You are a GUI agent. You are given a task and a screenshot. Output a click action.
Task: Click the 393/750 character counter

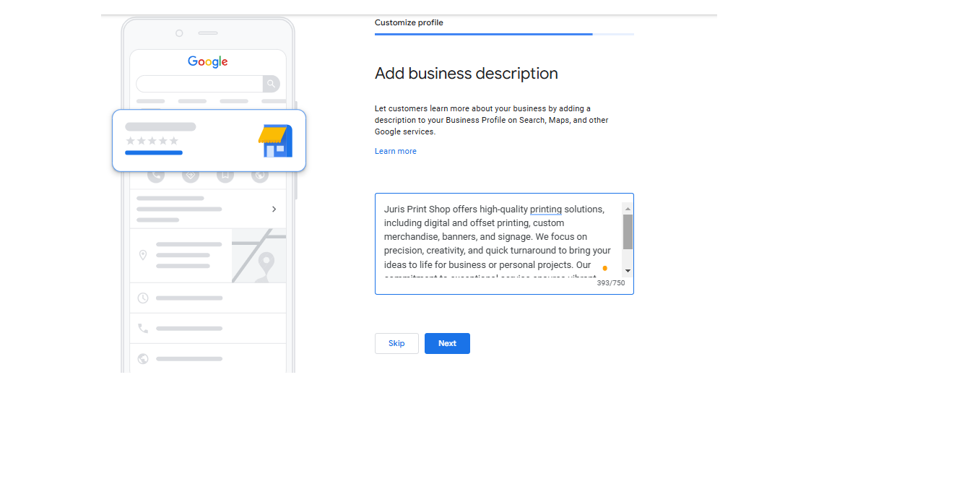[x=611, y=283]
